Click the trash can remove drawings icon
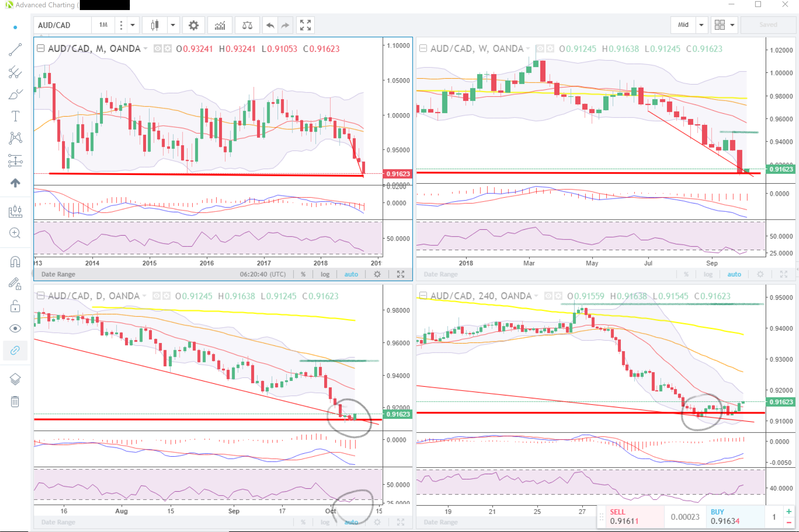The width and height of the screenshot is (799, 532). coord(15,401)
